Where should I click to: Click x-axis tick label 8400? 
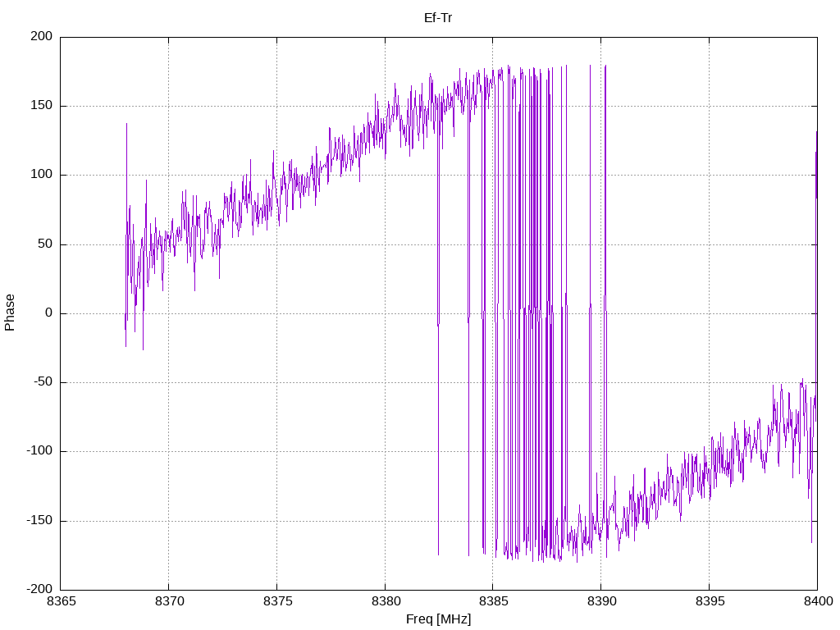[x=818, y=601]
